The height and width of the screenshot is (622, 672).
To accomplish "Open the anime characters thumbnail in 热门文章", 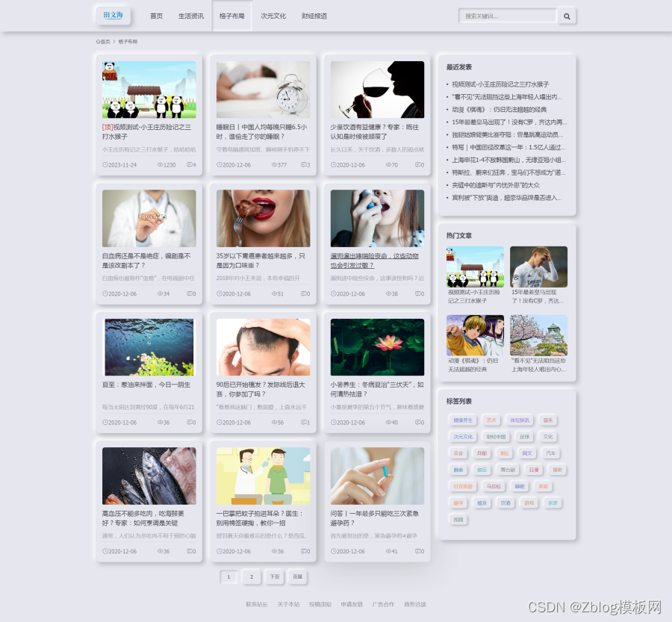I will click(476, 335).
